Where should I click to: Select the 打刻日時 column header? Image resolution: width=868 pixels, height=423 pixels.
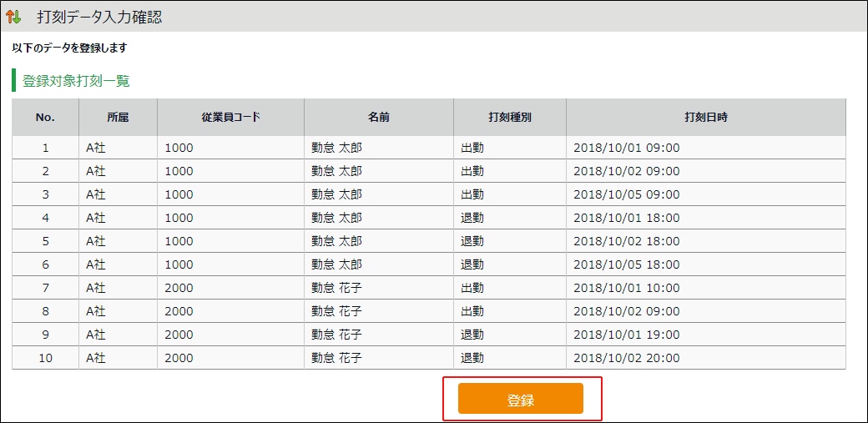tap(705, 118)
